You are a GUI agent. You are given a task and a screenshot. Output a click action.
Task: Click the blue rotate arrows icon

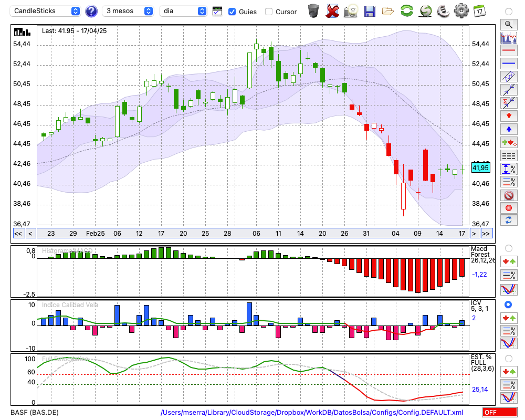pyautogui.click(x=509, y=220)
